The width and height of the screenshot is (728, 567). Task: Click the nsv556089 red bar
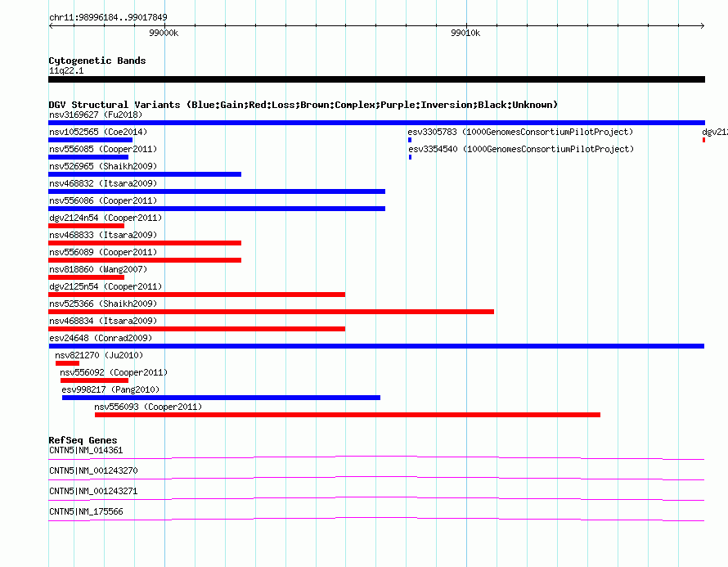point(145,260)
